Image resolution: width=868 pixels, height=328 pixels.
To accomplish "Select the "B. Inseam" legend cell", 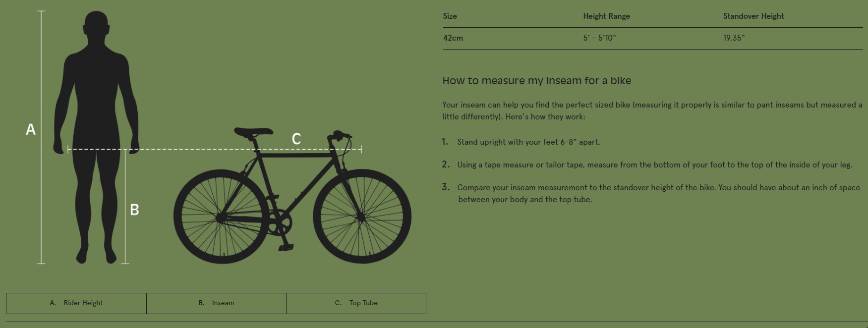I will point(216,303).
